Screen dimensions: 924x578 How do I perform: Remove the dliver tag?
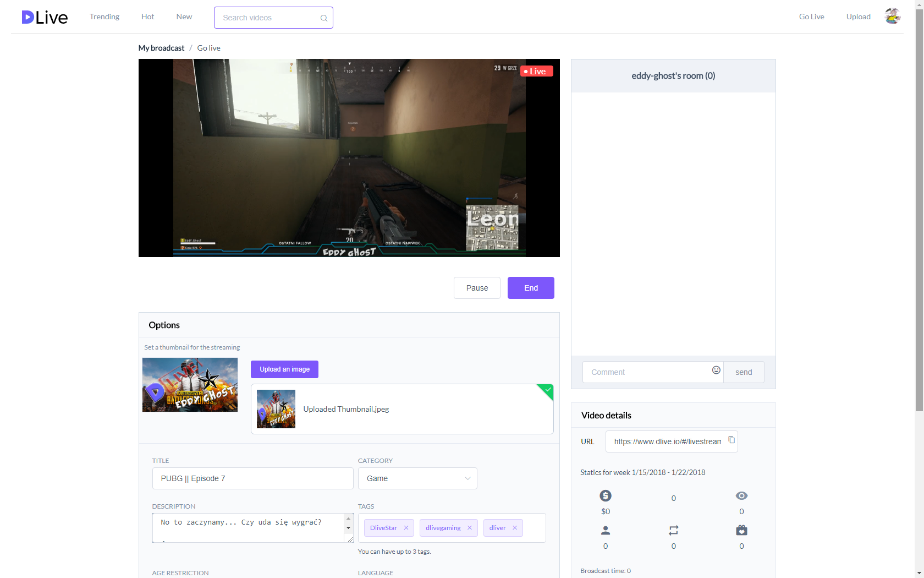point(515,528)
